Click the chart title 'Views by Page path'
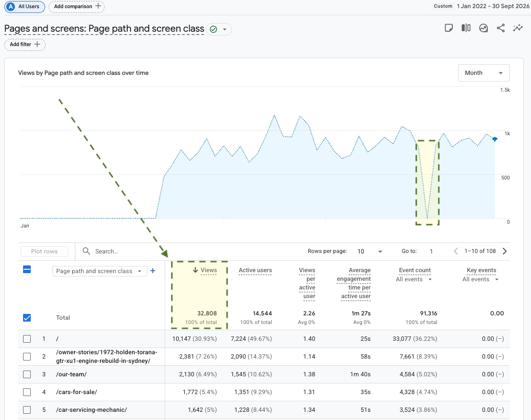Viewport: 531px width, 420px height. click(x=84, y=73)
